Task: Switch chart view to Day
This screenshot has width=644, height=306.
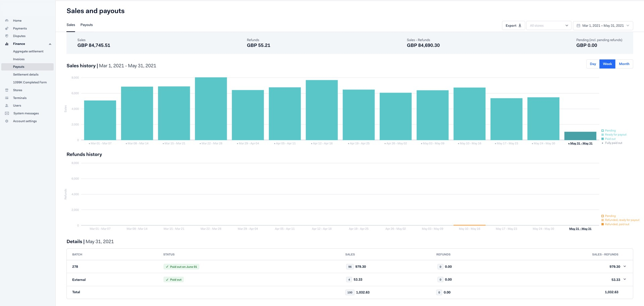Action: click(x=593, y=64)
